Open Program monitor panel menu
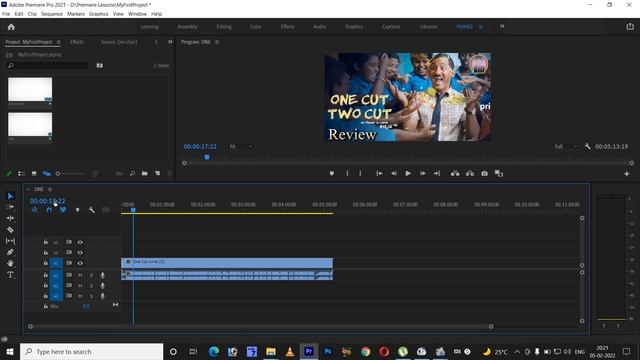The height and width of the screenshot is (360, 640). coord(217,42)
